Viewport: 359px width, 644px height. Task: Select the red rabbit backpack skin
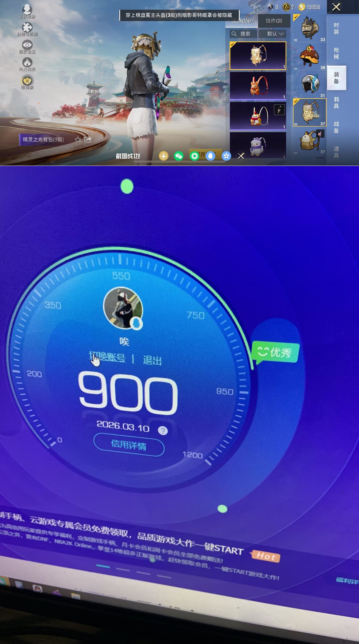258,85
